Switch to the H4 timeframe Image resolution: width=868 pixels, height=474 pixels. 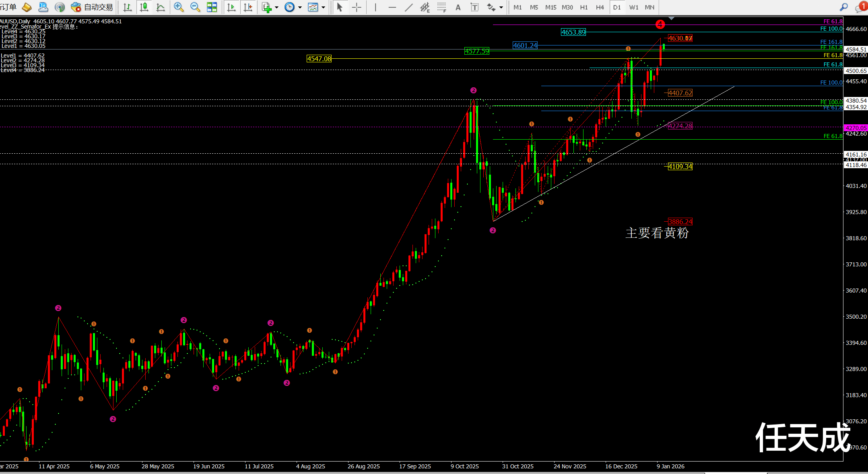tap(600, 7)
